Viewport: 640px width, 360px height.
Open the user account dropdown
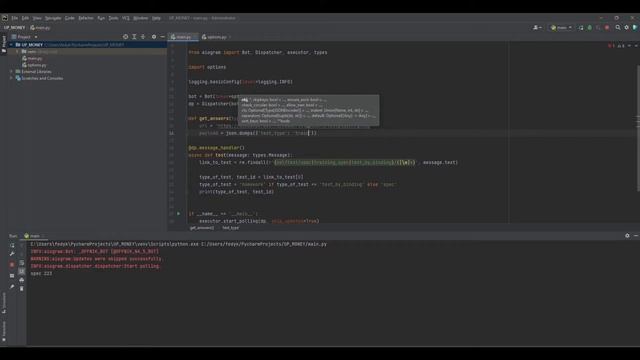pyautogui.click(x=537, y=27)
